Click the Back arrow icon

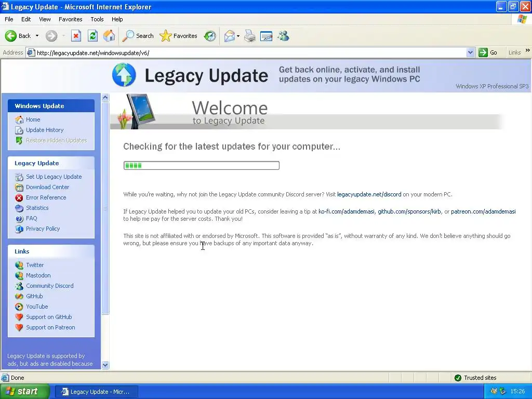click(11, 36)
